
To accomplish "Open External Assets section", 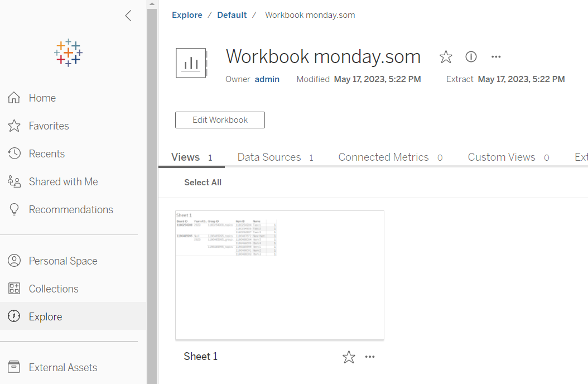I will coord(62,367).
